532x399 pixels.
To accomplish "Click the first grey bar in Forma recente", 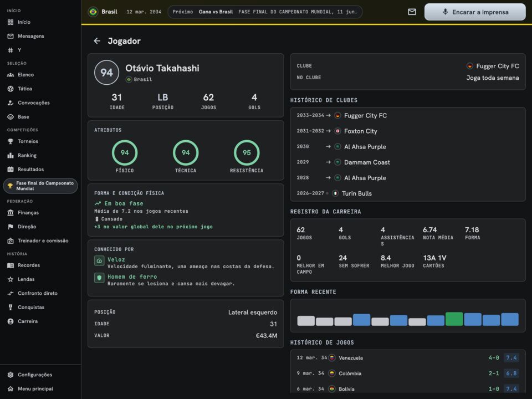I will point(306,321).
